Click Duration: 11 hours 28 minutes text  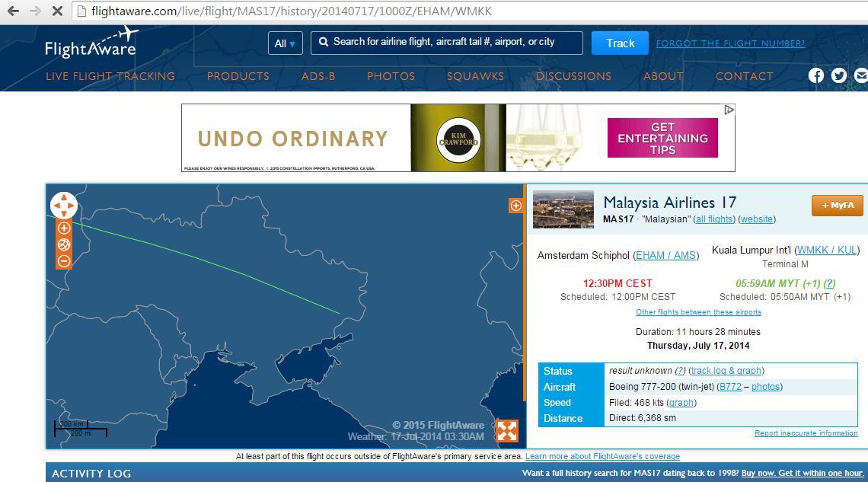pyautogui.click(x=698, y=332)
